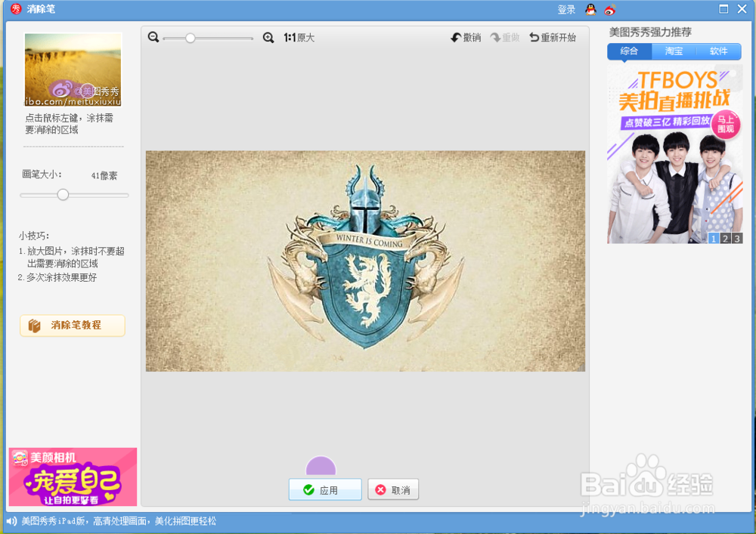Cancel with the 取消 button

(x=393, y=489)
